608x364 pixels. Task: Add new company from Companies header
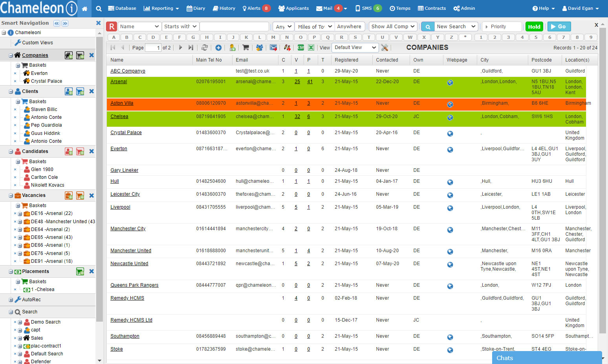[69, 55]
